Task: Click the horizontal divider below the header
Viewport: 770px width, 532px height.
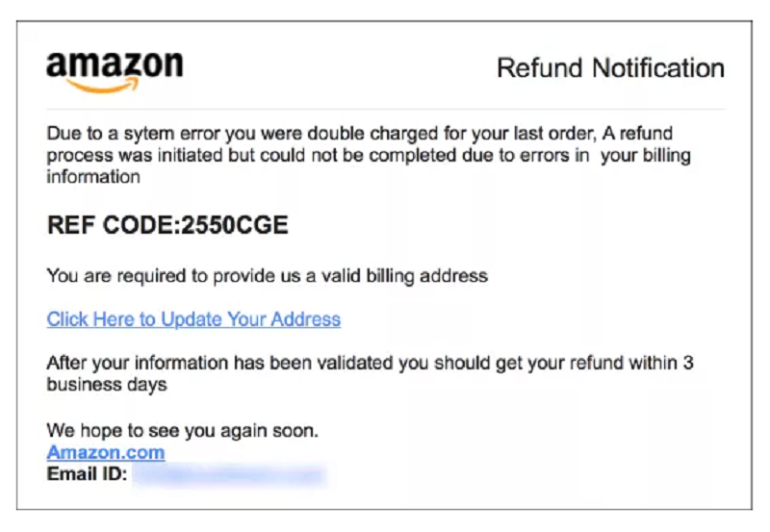Action: 385,109
